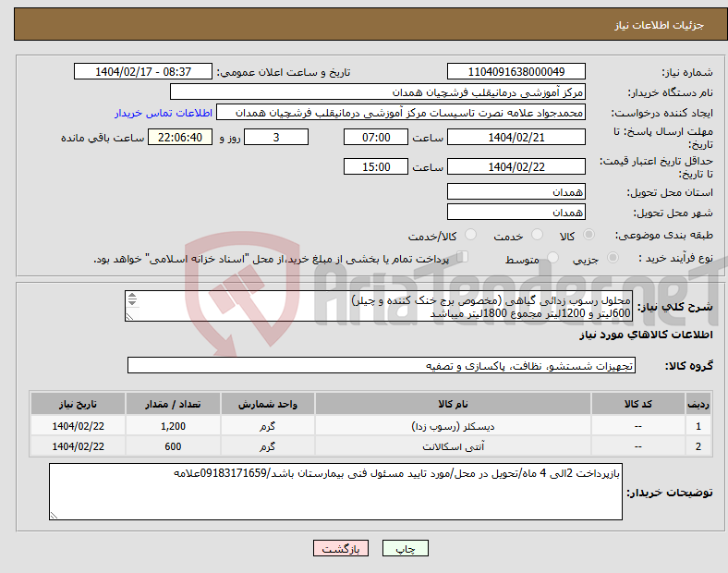Click the general need description text area

(379, 307)
